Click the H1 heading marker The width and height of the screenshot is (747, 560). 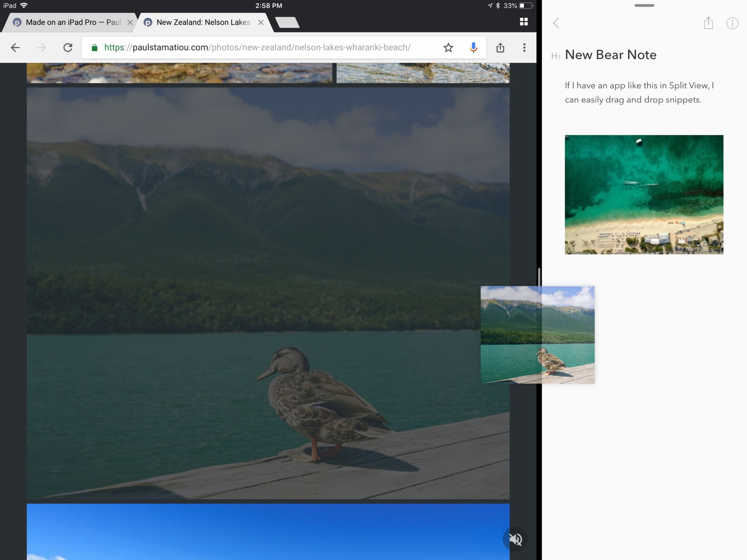555,56
